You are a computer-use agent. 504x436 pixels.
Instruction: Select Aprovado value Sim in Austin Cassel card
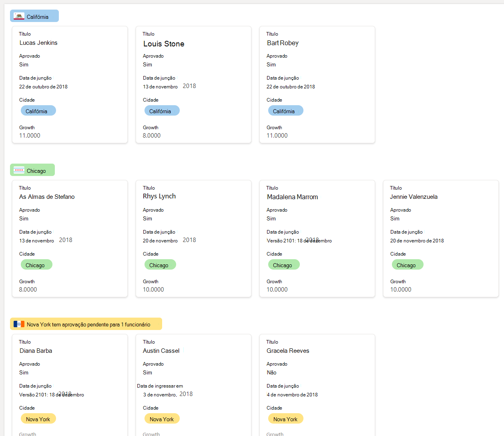click(147, 373)
